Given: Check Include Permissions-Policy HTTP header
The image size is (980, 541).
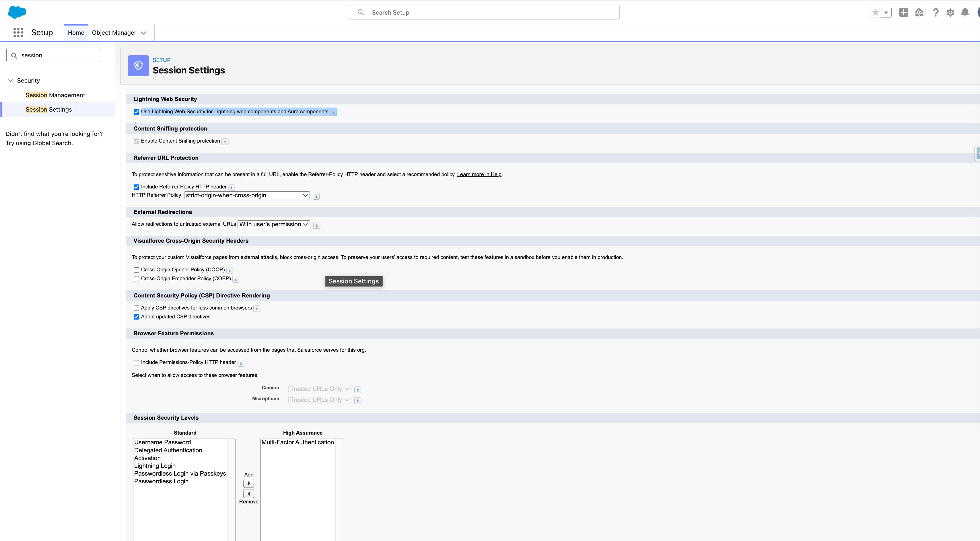Looking at the screenshot, I should coord(136,363).
